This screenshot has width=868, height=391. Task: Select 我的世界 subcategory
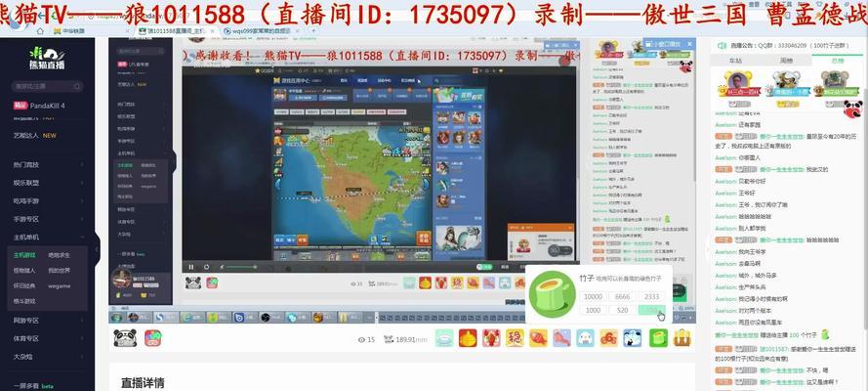click(59, 271)
